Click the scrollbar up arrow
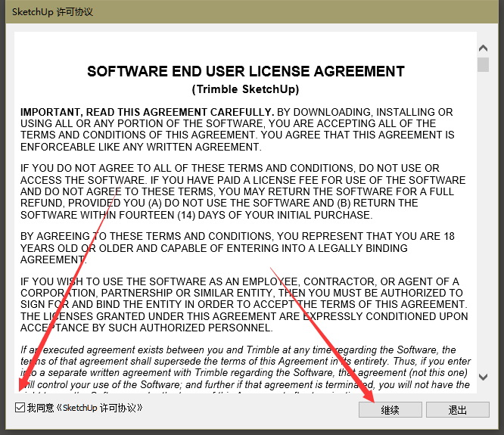 (x=483, y=48)
